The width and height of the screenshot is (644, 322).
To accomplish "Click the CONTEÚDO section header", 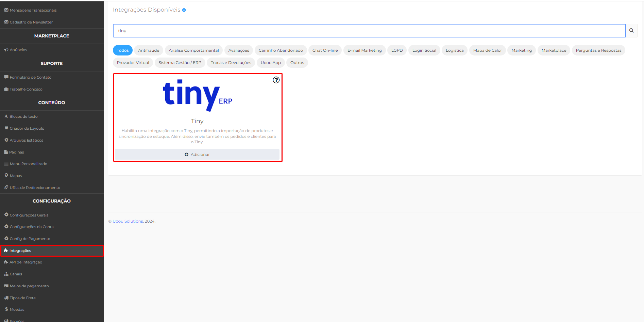I will tap(52, 102).
